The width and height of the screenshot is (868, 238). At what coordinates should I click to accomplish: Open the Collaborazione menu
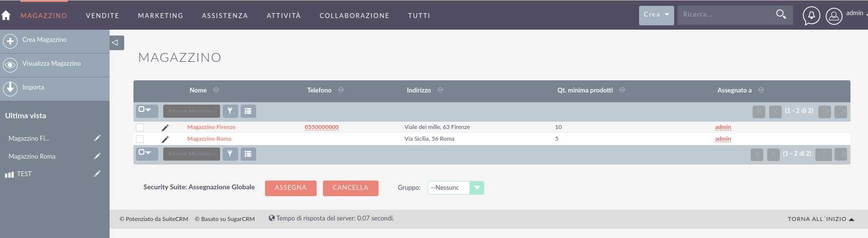[355, 16]
